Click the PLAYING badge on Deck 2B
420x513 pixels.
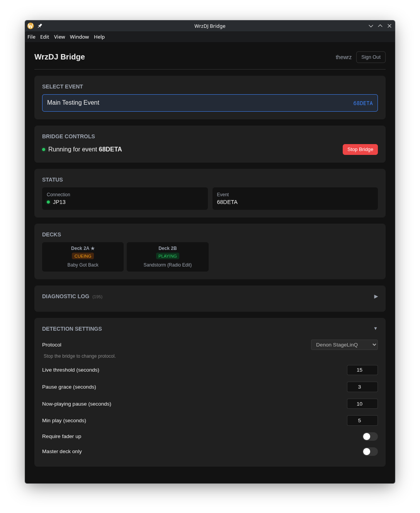(x=167, y=256)
